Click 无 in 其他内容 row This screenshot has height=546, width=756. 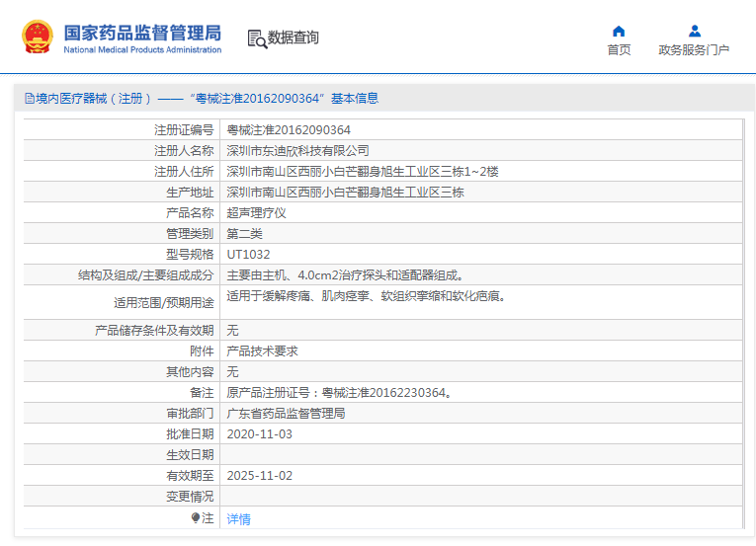tap(232, 372)
